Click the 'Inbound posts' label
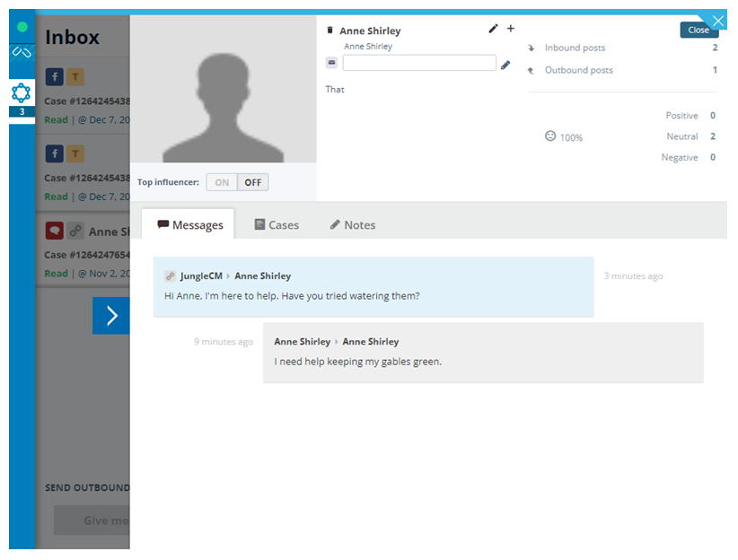This screenshot has width=738, height=560. pos(575,48)
